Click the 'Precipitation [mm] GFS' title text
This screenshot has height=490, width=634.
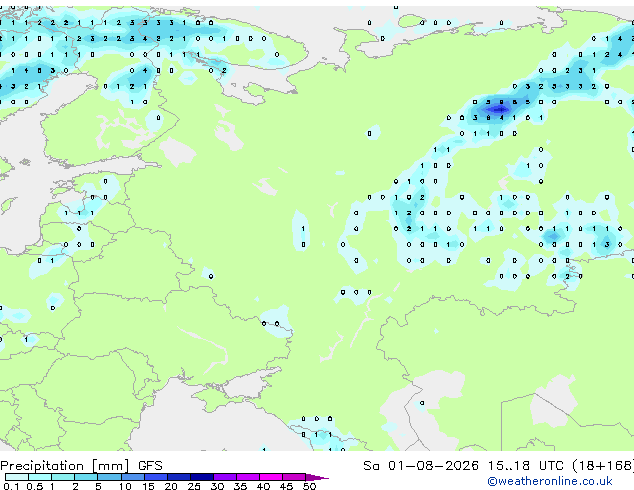[81, 466]
